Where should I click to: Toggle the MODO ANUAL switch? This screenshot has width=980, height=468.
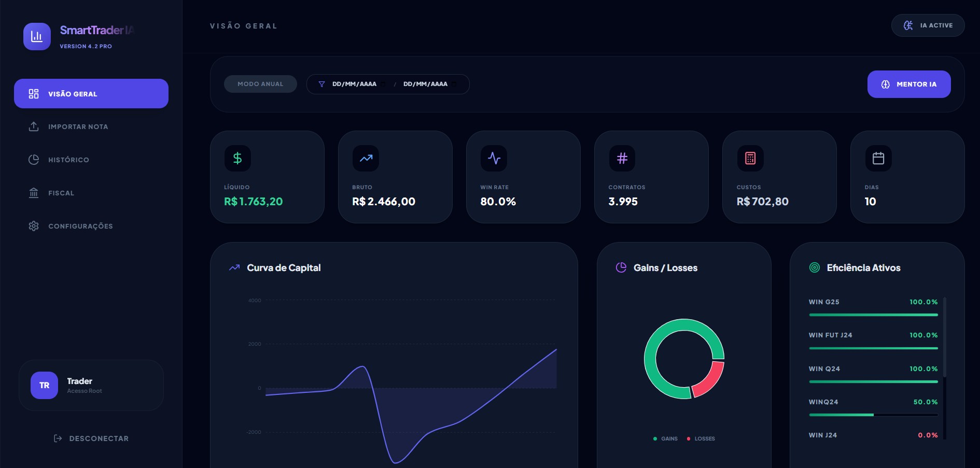[x=260, y=84]
